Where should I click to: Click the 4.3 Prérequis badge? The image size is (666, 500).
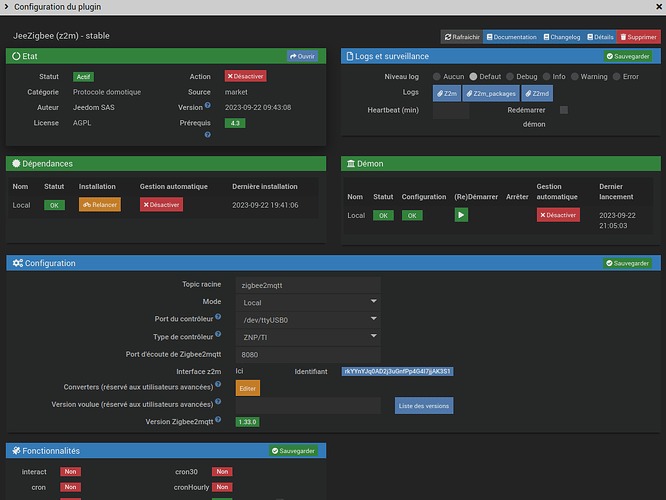(235, 123)
